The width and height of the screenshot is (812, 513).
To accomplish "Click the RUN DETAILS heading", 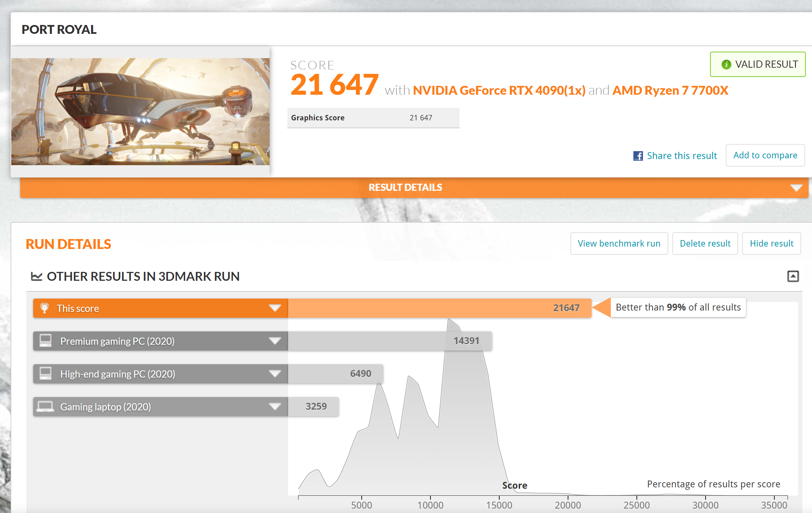I will [68, 244].
